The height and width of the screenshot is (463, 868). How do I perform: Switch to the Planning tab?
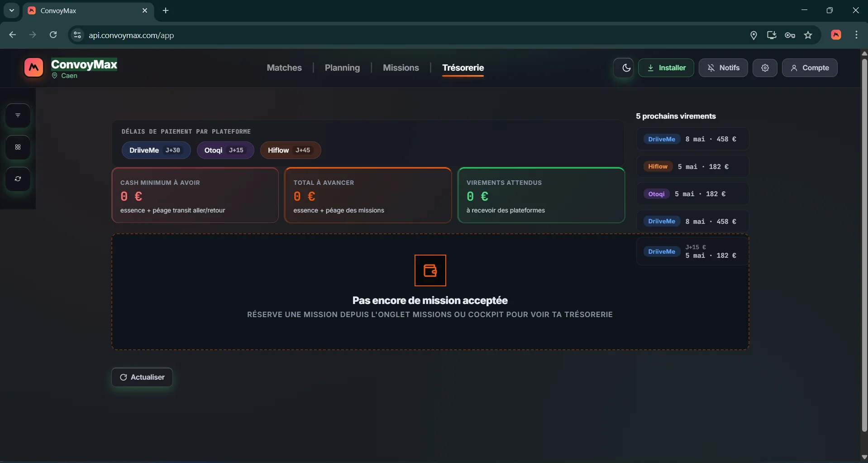[x=342, y=68]
